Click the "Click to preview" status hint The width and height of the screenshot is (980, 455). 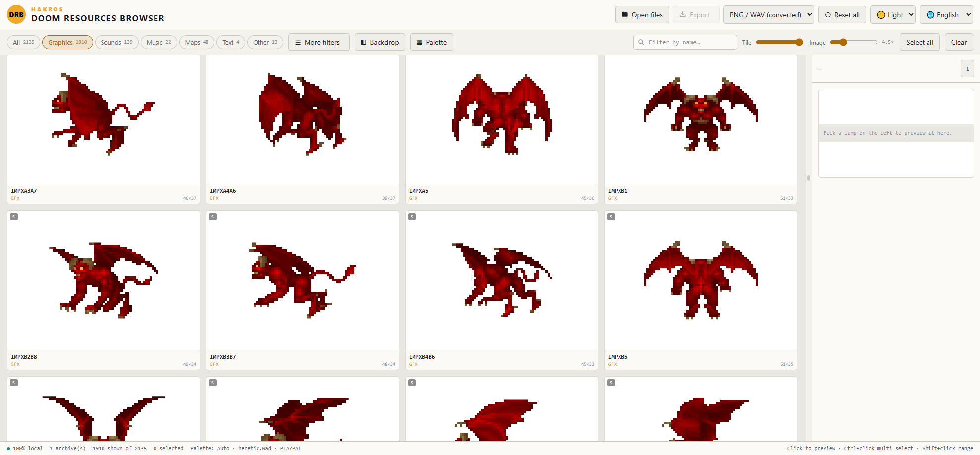(x=811, y=448)
